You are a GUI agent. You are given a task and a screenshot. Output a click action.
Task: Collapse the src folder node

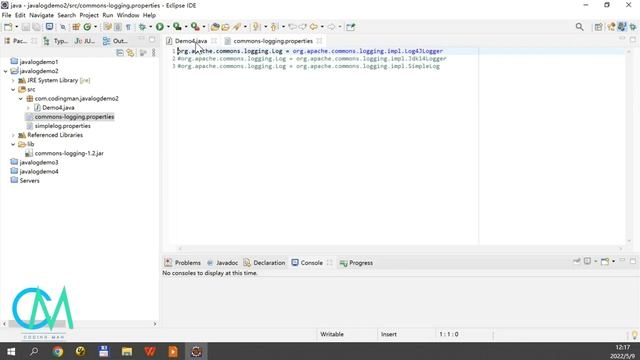(x=13, y=89)
